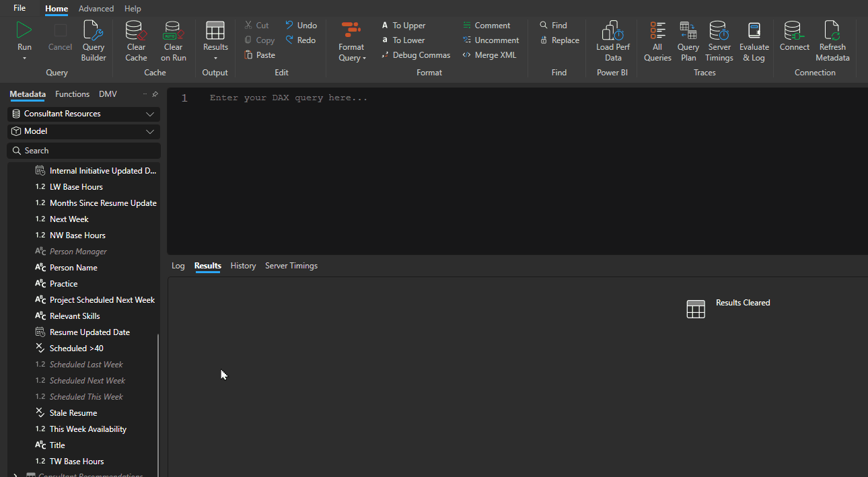Open the Server Timings results tab
This screenshot has height=477, width=868.
pos(291,266)
